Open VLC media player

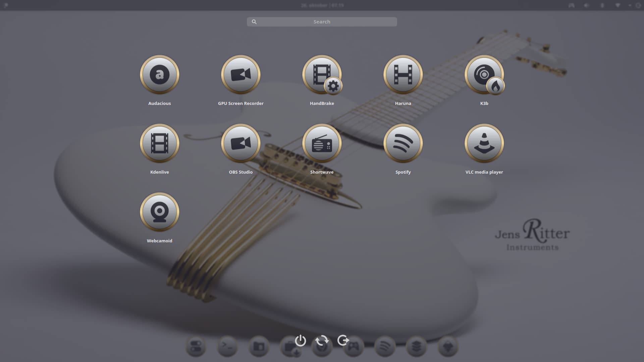pos(484,143)
